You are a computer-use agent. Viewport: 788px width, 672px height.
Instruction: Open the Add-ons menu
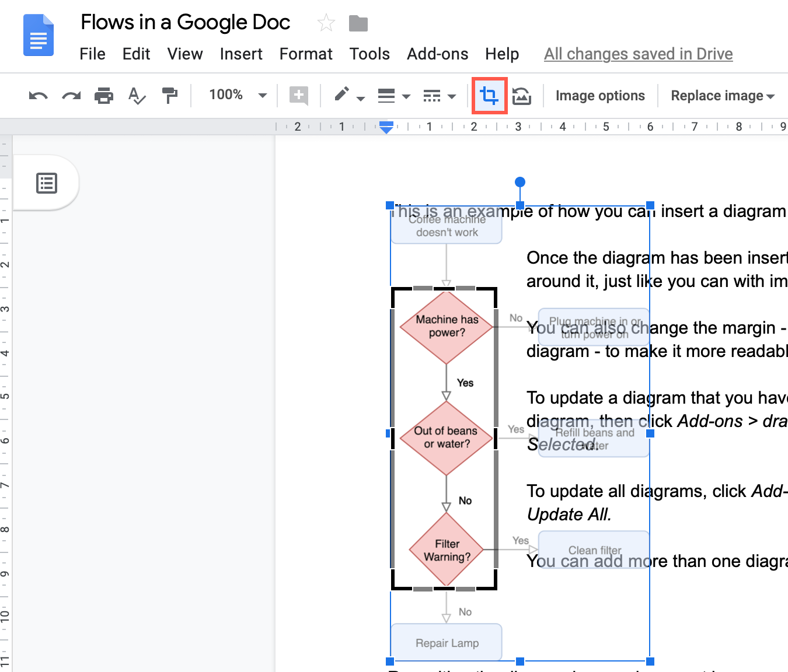pyautogui.click(x=437, y=54)
